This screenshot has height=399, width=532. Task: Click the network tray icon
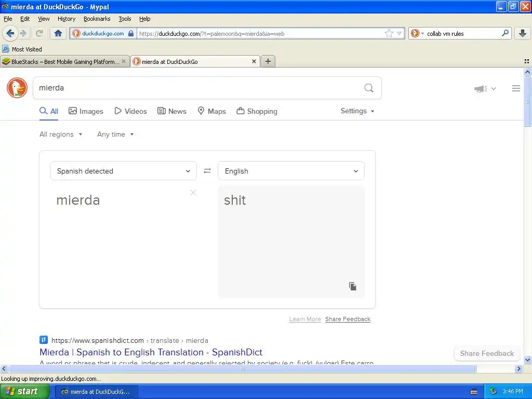point(493,392)
